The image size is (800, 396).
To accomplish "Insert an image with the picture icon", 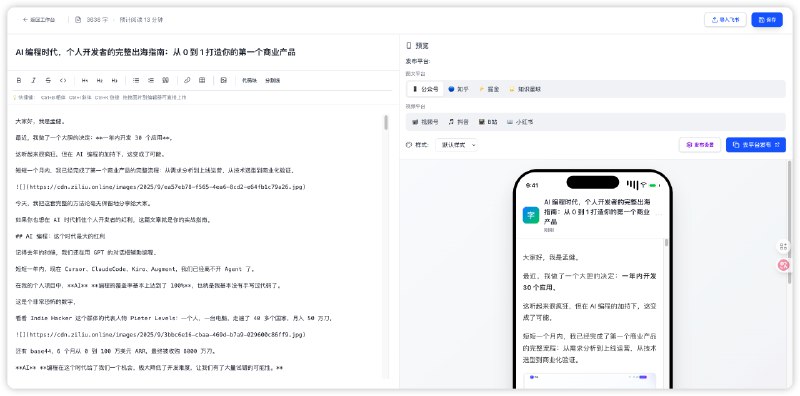I will 223,81.
